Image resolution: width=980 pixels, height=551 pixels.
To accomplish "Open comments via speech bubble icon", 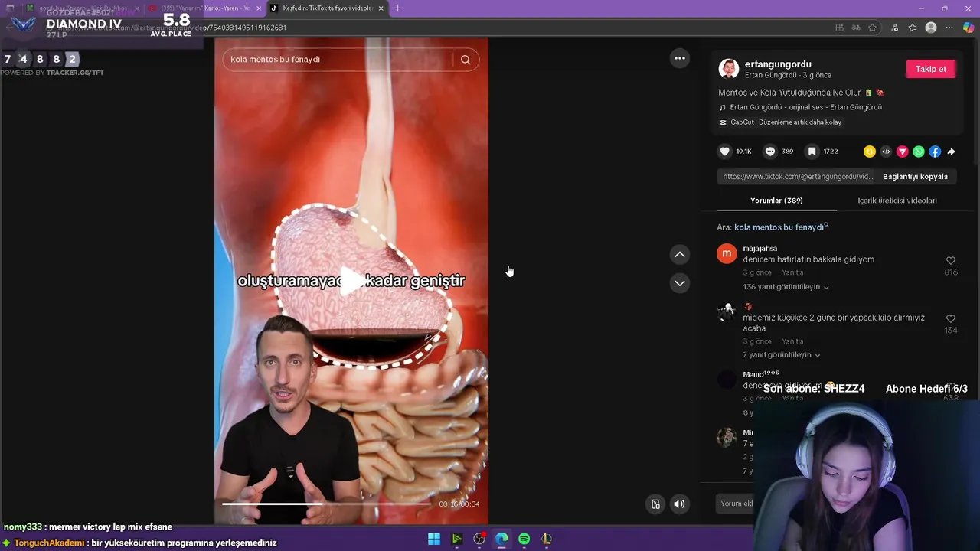I will point(770,152).
